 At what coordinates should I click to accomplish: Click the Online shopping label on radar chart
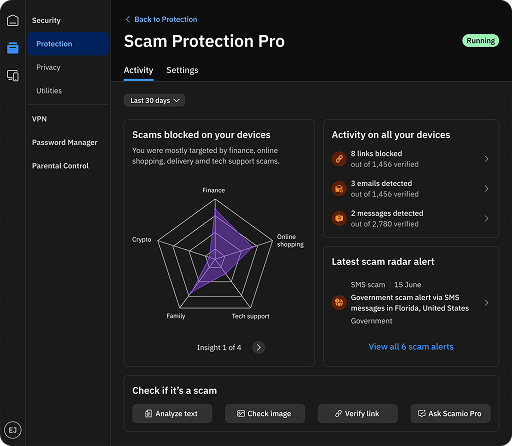click(x=290, y=240)
